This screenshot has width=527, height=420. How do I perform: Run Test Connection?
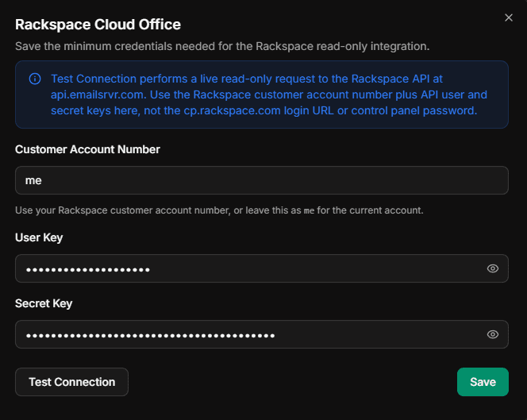coord(71,382)
